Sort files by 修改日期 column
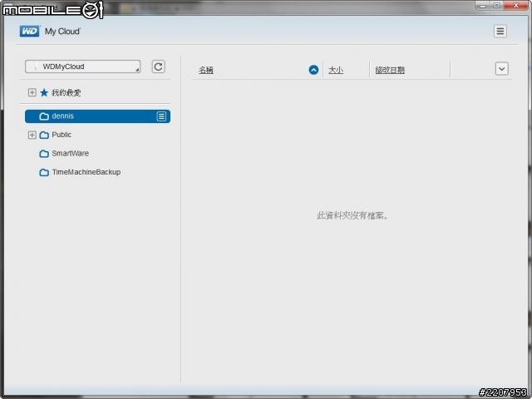 (x=390, y=70)
